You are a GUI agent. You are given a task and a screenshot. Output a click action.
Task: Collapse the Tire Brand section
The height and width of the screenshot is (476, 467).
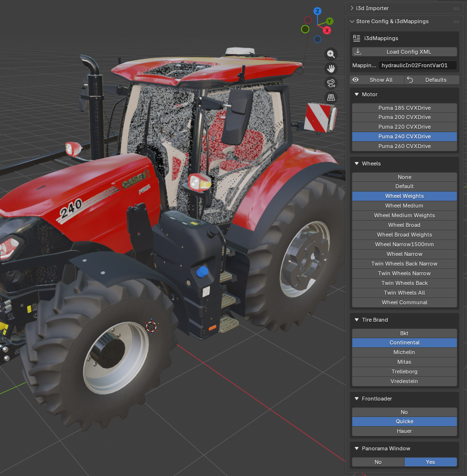click(x=357, y=320)
